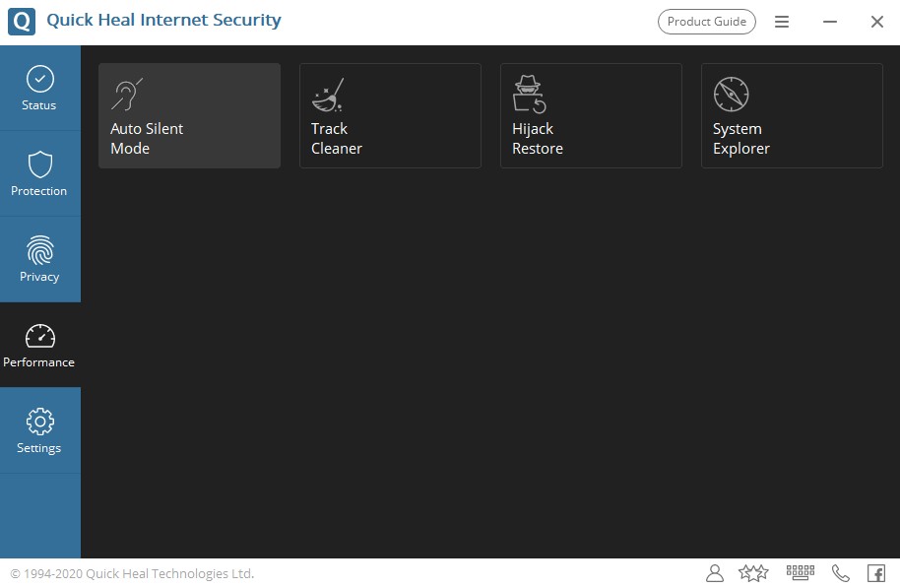Open the Hijack Restore icon
The image size is (900, 588).
(530, 95)
